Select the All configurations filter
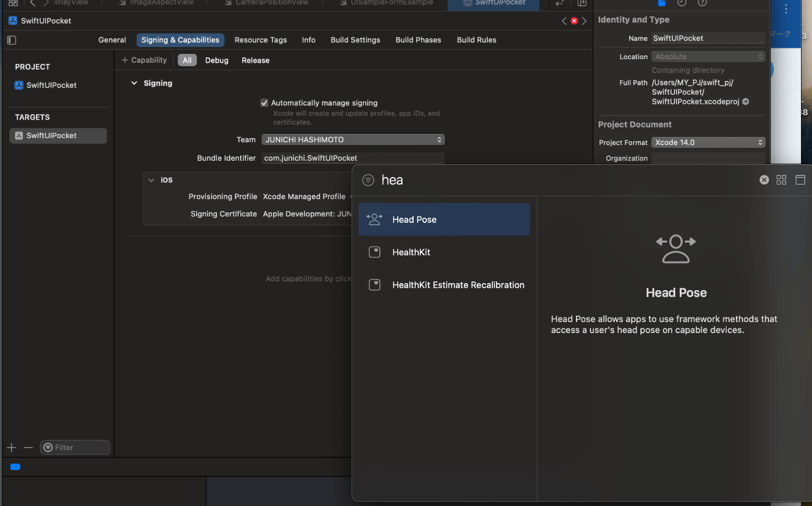The height and width of the screenshot is (506, 812). pos(187,60)
